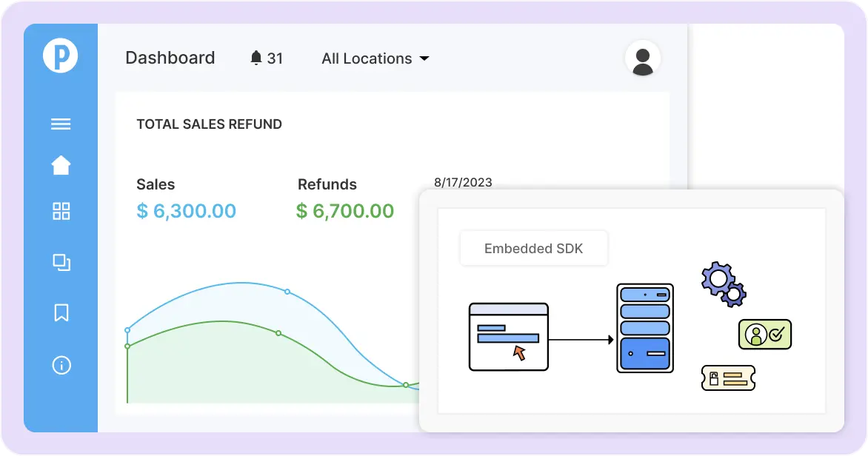The width and height of the screenshot is (868, 456).
Task: Expand the All Locations dropdown
Action: click(x=366, y=58)
